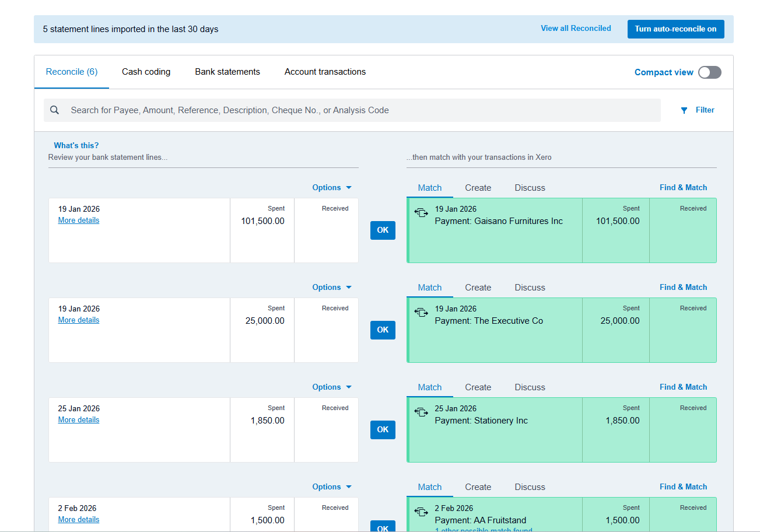The height and width of the screenshot is (532, 760).
Task: Select Match tab for Gaisano Furnitures row
Action: (x=430, y=188)
